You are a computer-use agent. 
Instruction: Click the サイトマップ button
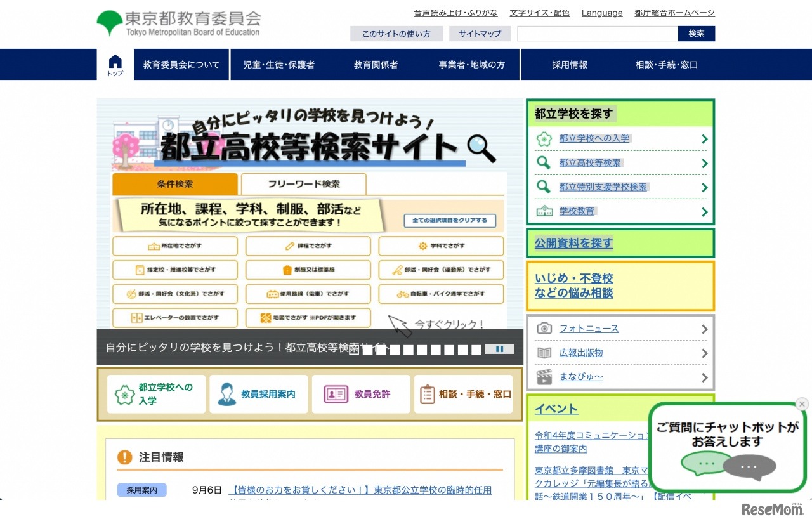click(480, 34)
